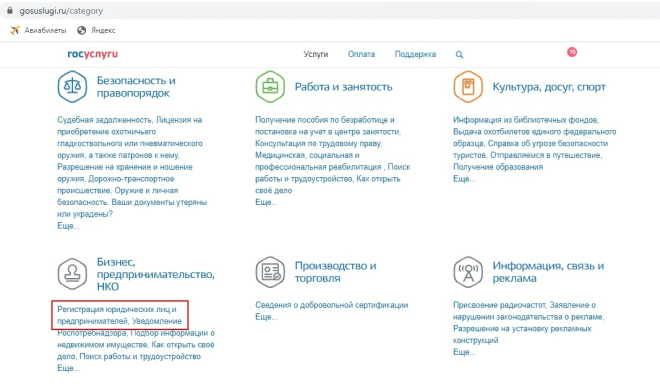
Task: Click the red notification badge
Action: tap(572, 52)
